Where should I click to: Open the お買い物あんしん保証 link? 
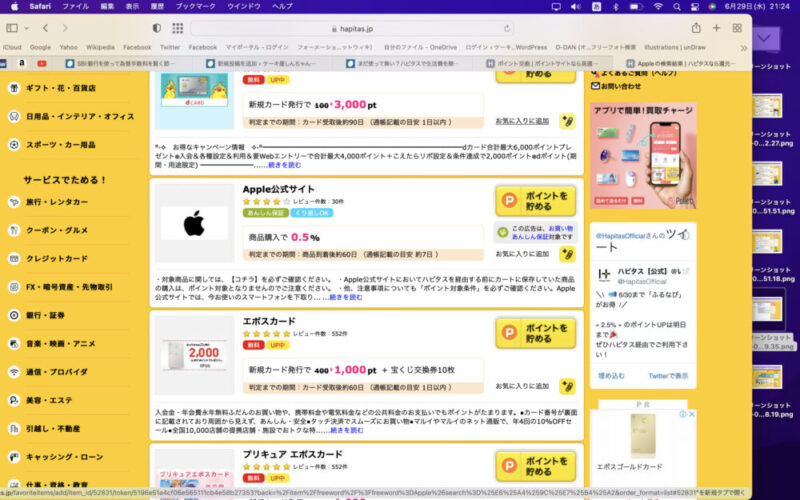pyautogui.click(x=542, y=233)
